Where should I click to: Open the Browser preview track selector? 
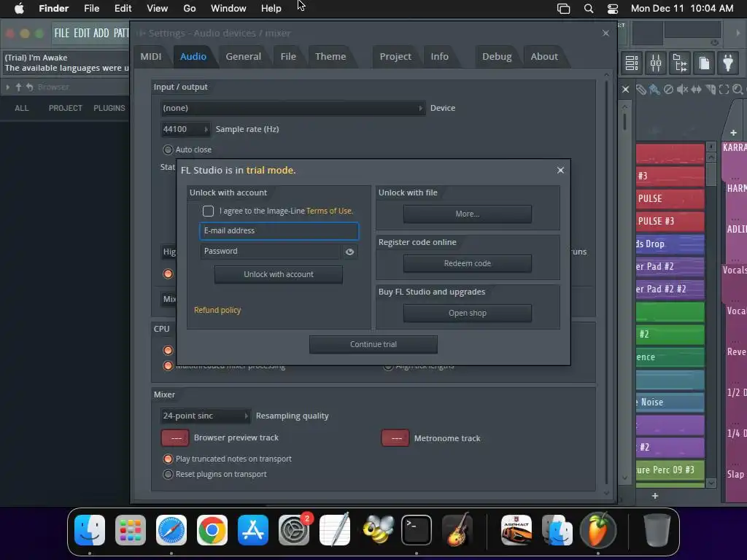click(x=175, y=437)
